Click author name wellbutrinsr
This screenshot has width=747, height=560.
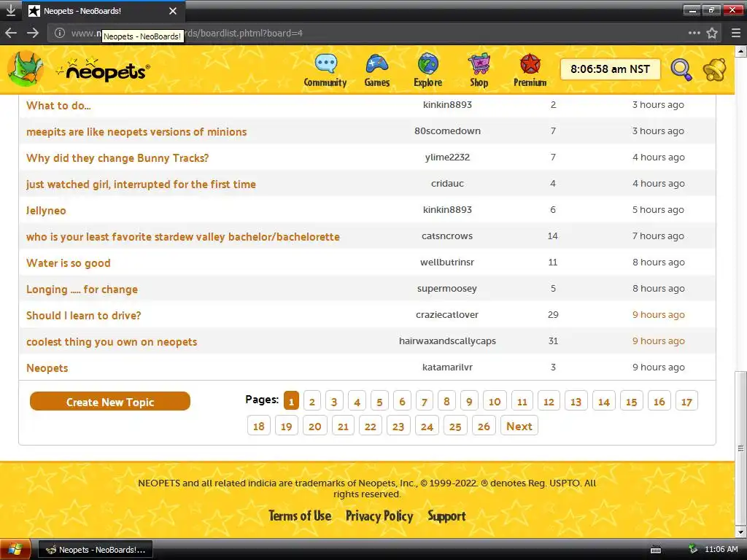[x=447, y=262]
